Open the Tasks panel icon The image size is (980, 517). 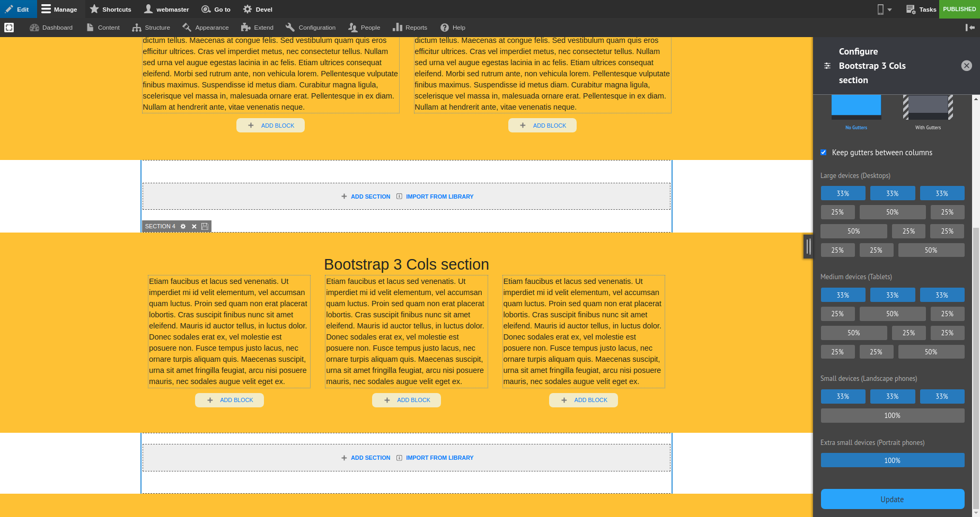point(910,9)
